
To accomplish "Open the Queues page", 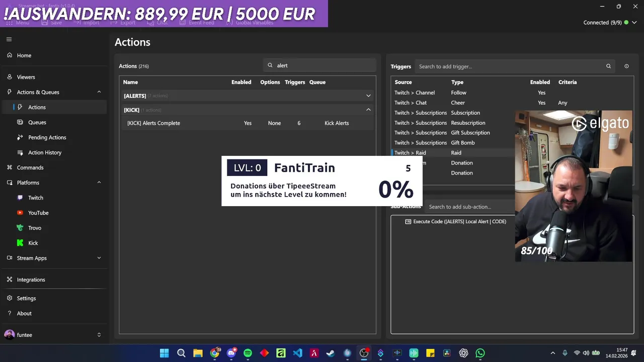I will (37, 122).
